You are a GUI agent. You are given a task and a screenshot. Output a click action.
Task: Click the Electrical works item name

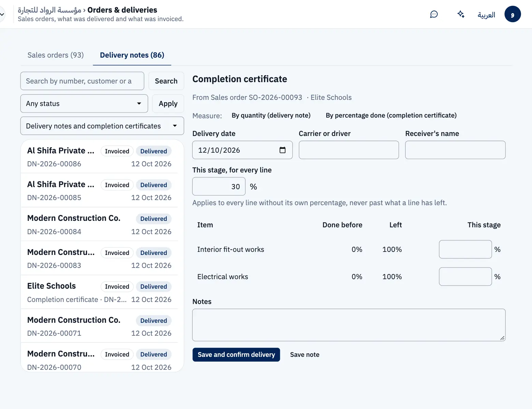223,277
